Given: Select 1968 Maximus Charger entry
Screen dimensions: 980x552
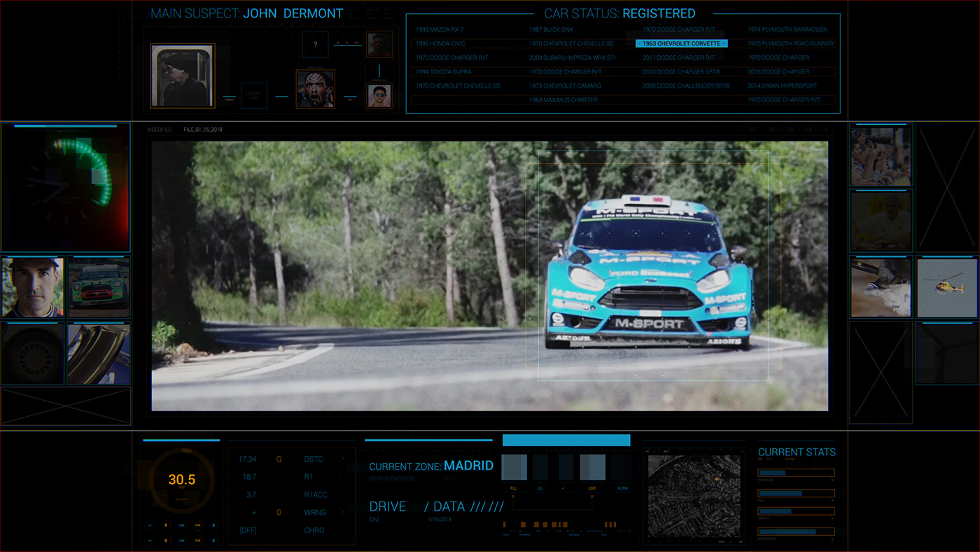Looking at the screenshot, I should (x=563, y=100).
